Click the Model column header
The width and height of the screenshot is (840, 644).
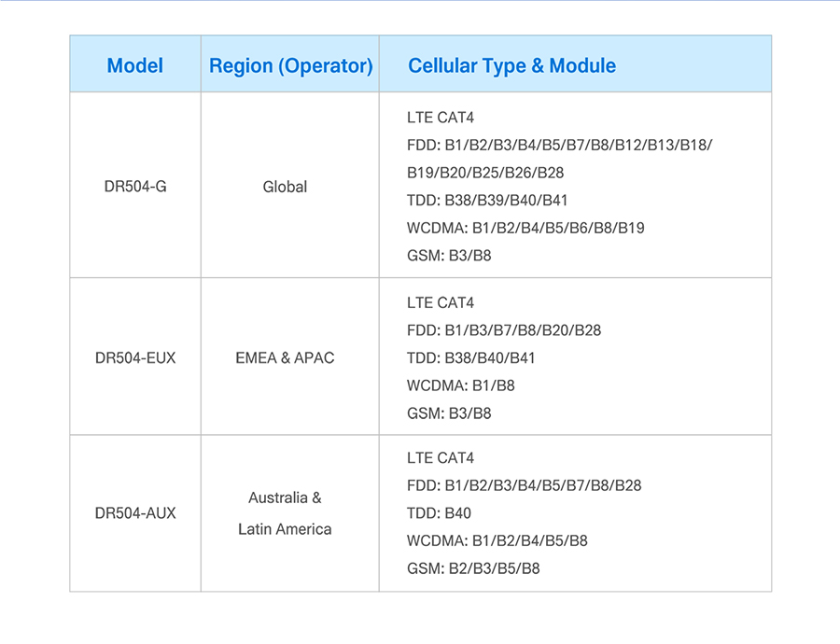coord(135,65)
